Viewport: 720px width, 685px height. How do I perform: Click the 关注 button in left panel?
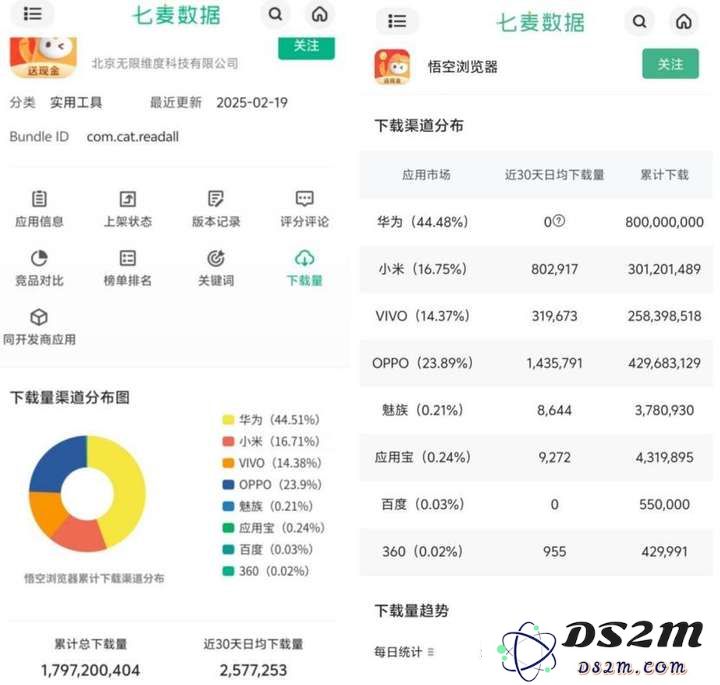306,48
